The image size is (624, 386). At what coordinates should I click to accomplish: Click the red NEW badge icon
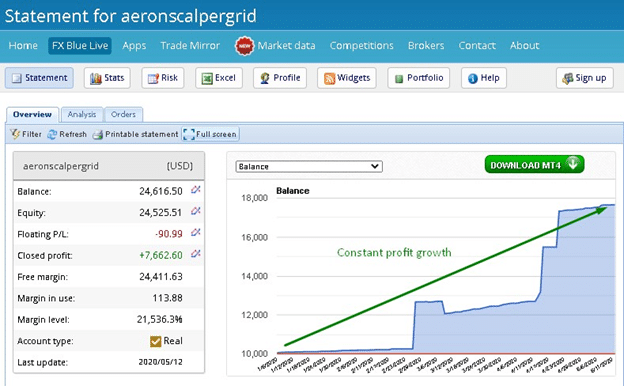point(244,46)
